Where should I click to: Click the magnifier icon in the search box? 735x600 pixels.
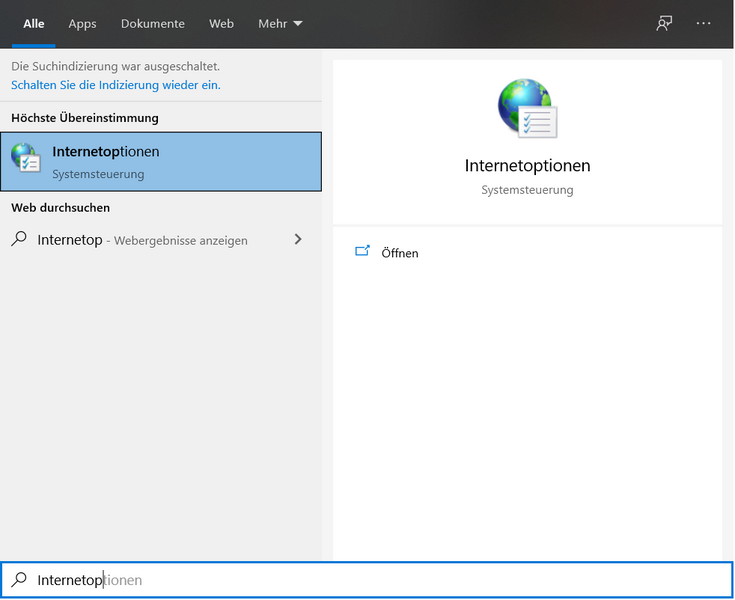tap(19, 580)
